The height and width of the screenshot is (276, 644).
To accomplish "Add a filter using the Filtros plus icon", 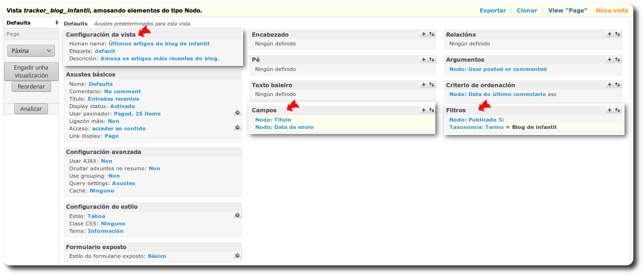I will pyautogui.click(x=610, y=110).
